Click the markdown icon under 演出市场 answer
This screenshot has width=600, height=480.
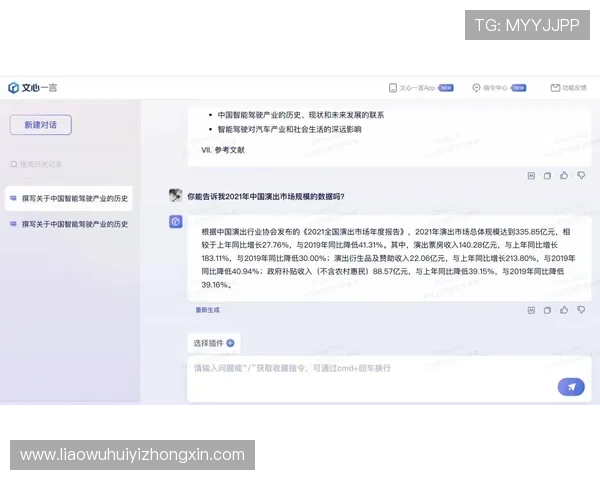pos(531,310)
